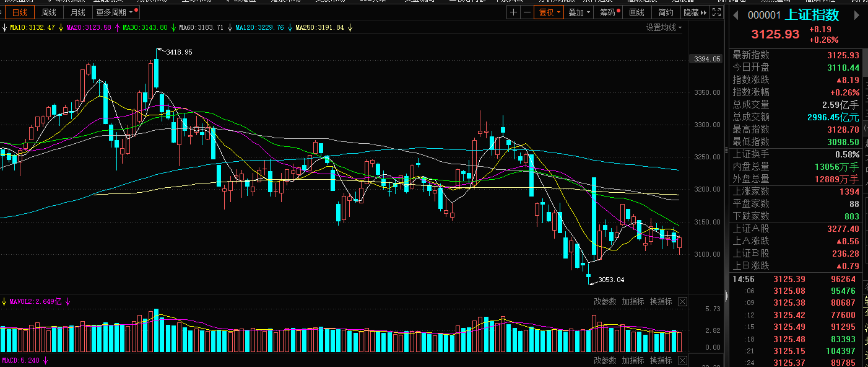Click MA30:3143.80 indicator label

145,27
